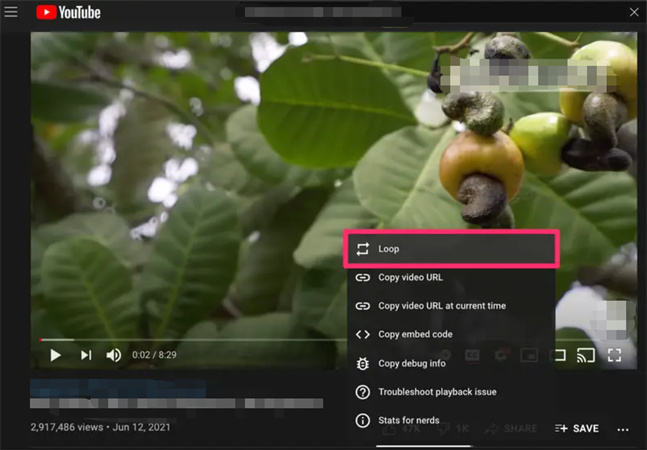Open the miniplayer
This screenshot has height=450, width=647.
coord(529,355)
